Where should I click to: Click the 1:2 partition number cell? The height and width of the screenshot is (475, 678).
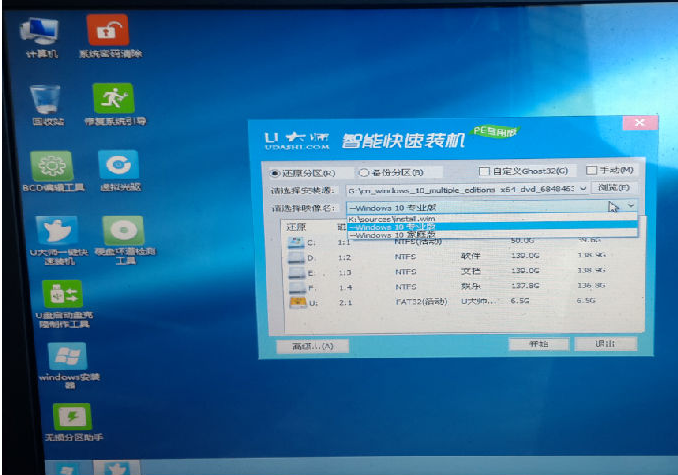(345, 258)
